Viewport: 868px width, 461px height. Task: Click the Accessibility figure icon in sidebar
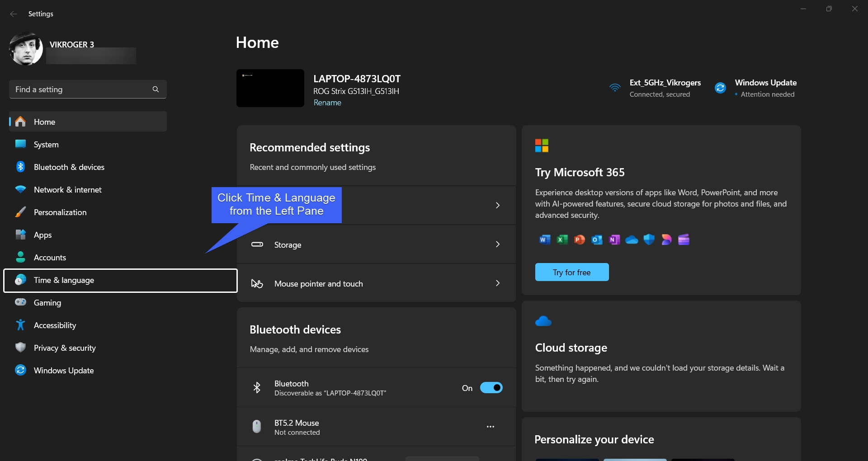tap(20, 325)
